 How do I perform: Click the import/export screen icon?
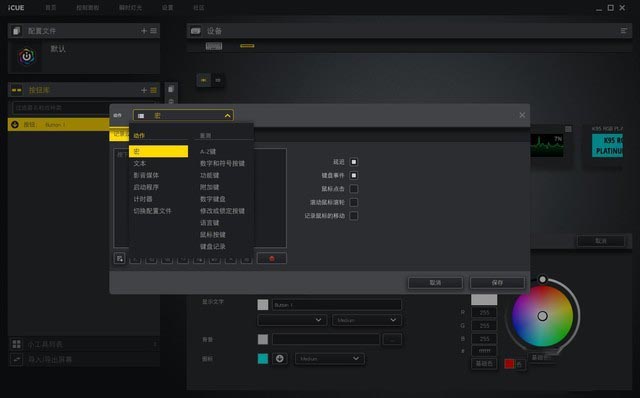pos(17,360)
